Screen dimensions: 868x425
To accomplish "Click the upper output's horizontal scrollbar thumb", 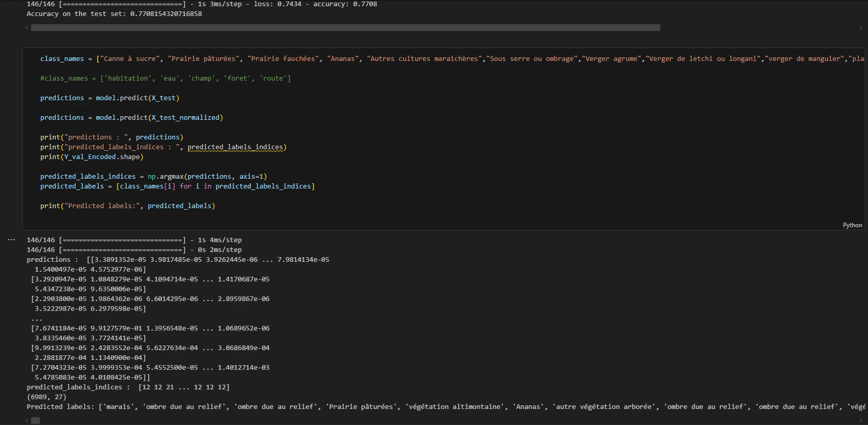I will 345,27.
